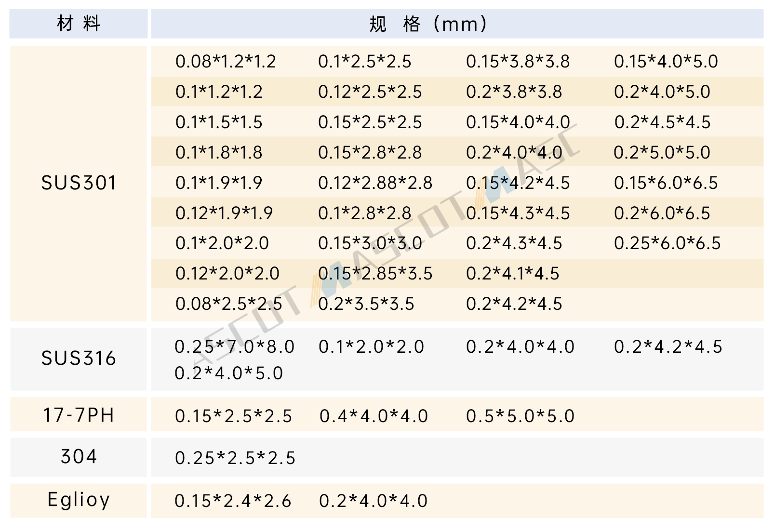Select the 0.4*4.0*4.0 spec entry
Screen dimensions: 774x532
(374, 416)
